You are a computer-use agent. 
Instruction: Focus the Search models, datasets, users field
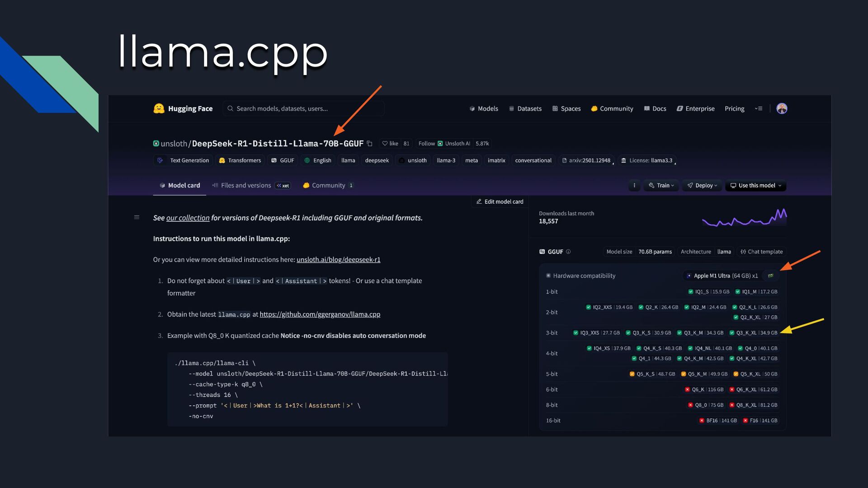(303, 108)
